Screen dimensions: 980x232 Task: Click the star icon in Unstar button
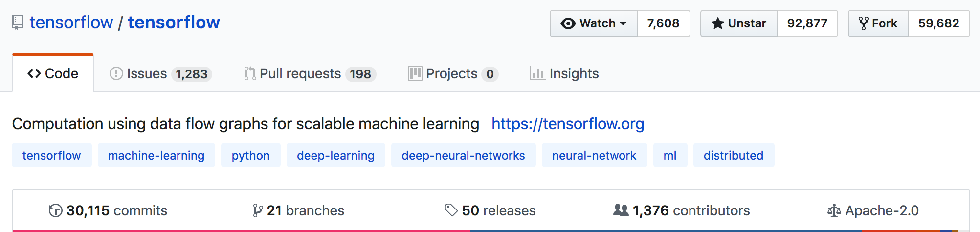[x=717, y=23]
